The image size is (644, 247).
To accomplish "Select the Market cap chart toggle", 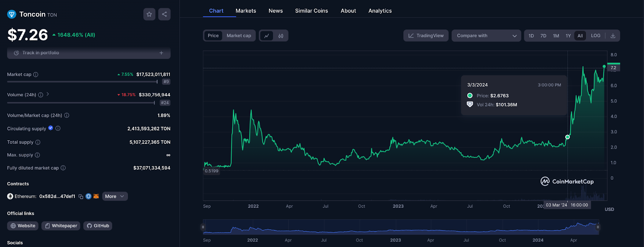I will click(239, 36).
